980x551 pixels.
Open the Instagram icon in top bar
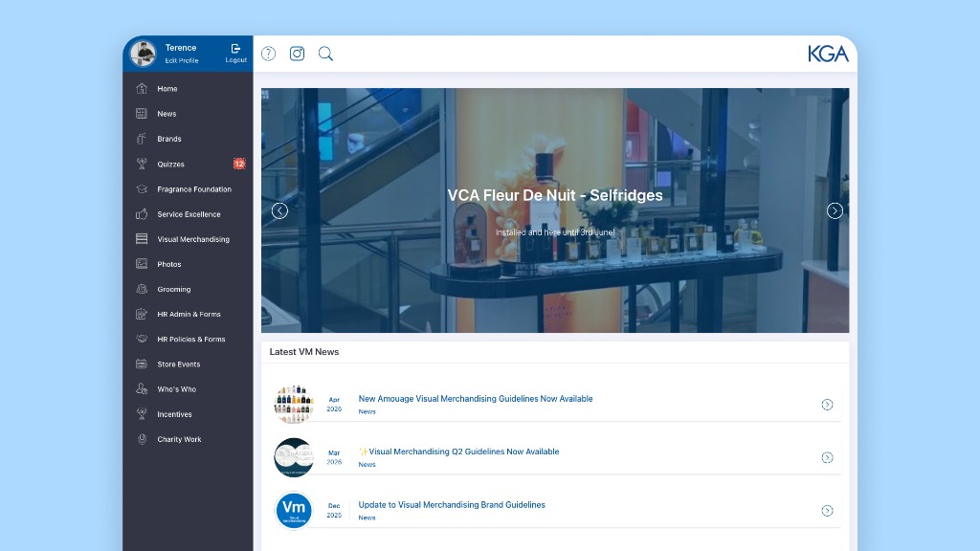(x=297, y=54)
